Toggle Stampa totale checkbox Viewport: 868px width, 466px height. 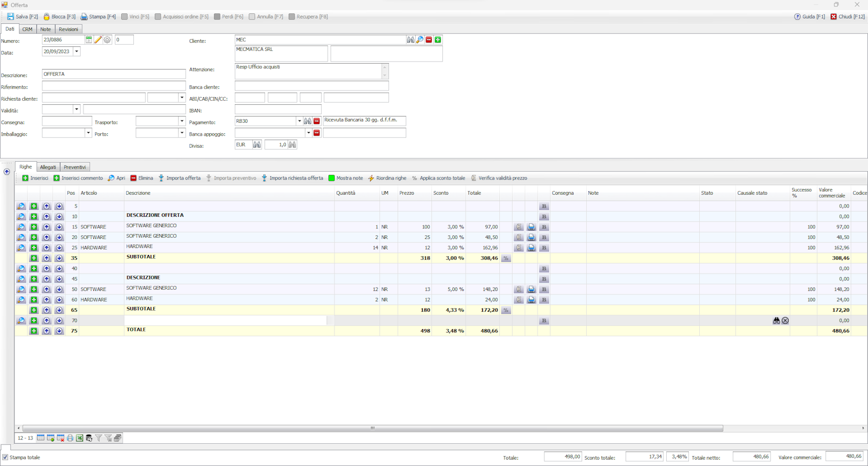pos(5,457)
